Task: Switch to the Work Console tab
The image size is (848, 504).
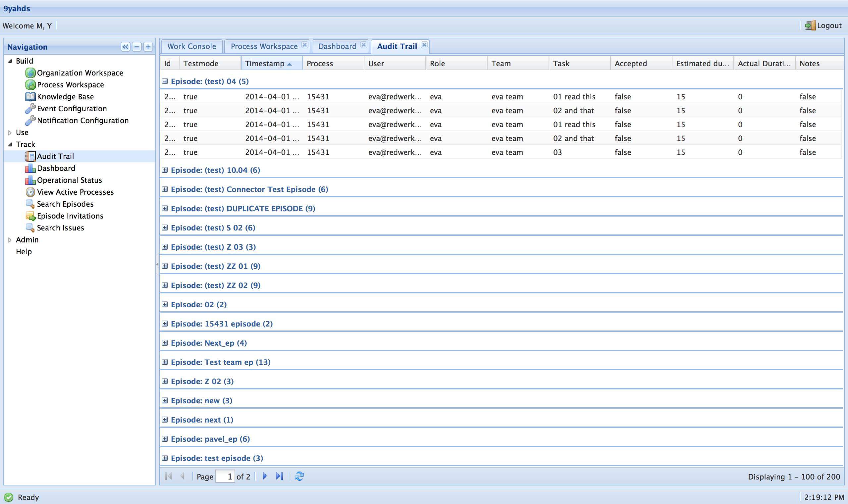Action: pyautogui.click(x=191, y=46)
